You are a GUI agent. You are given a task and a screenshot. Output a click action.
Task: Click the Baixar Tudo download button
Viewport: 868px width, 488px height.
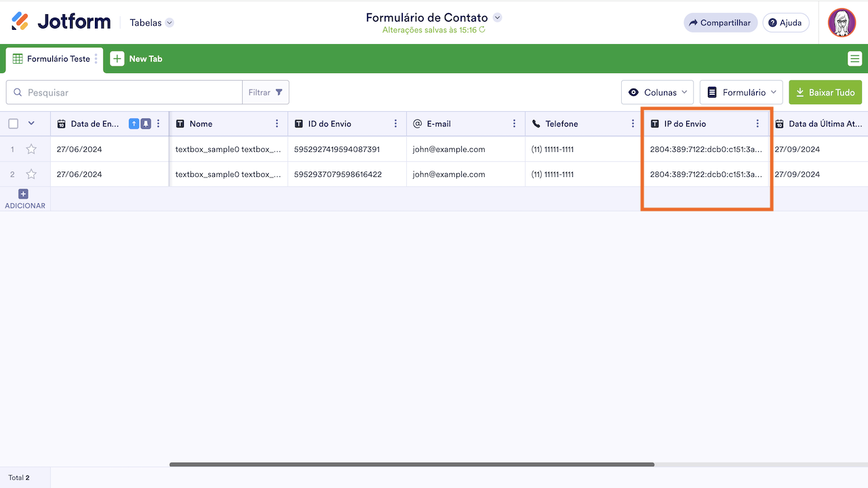click(825, 92)
